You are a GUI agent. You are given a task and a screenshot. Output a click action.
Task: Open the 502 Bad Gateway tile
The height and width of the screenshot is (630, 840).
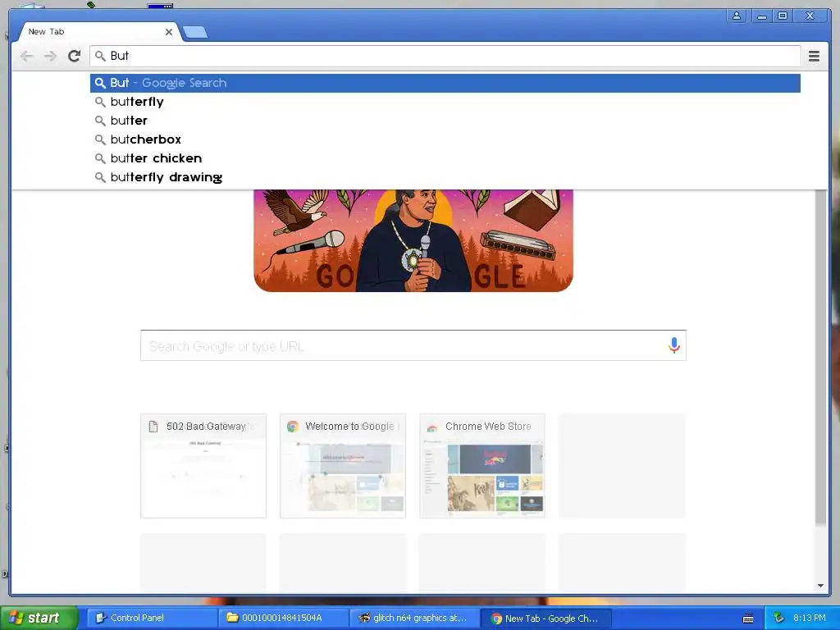tap(203, 466)
